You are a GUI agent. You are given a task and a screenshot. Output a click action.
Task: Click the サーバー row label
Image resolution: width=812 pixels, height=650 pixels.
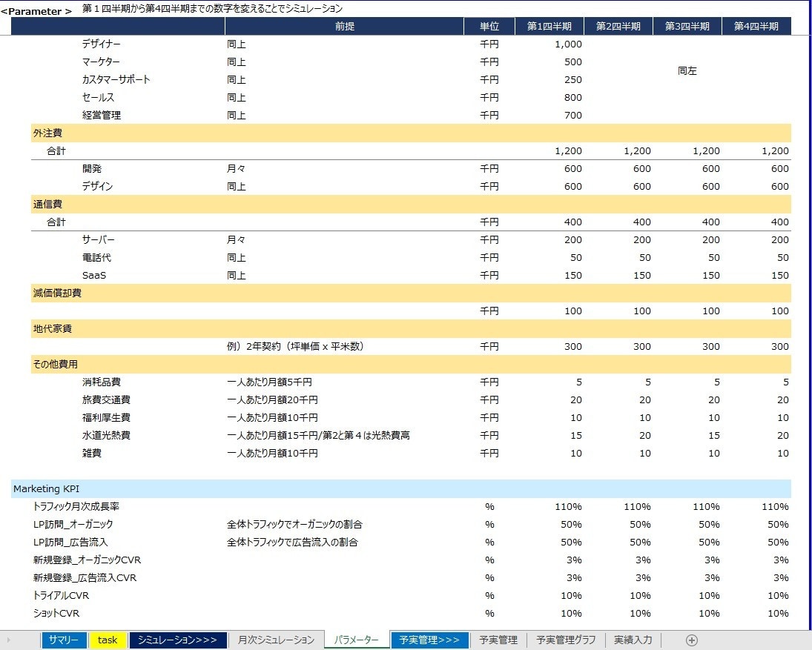click(99, 239)
